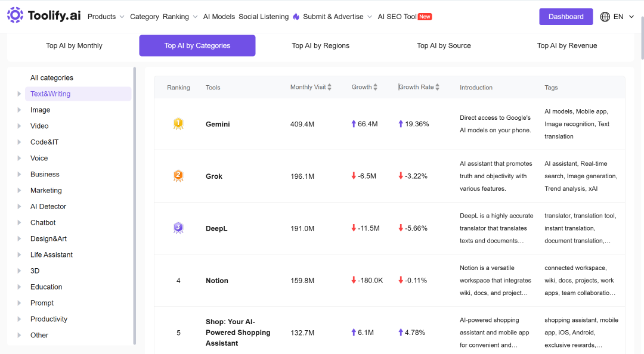Click the globe language icon
644x354 pixels.
pos(605,17)
